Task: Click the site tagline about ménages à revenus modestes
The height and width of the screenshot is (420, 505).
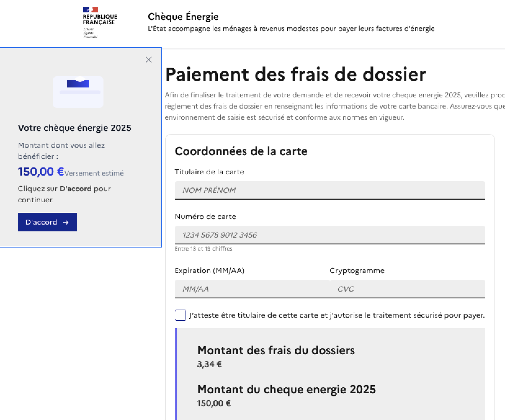Action: tap(291, 29)
